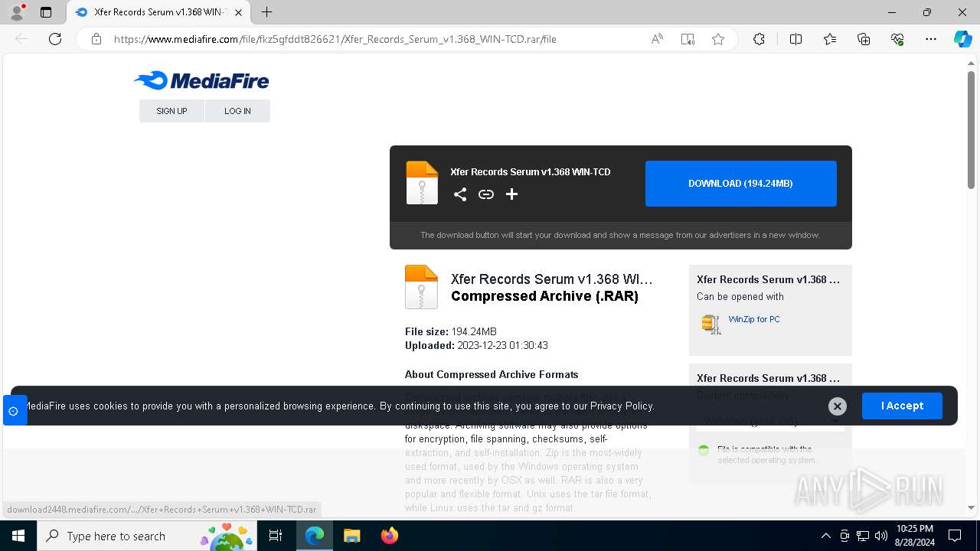The height and width of the screenshot is (551, 980).
Task: Show hidden system tray icons
Action: click(x=825, y=536)
